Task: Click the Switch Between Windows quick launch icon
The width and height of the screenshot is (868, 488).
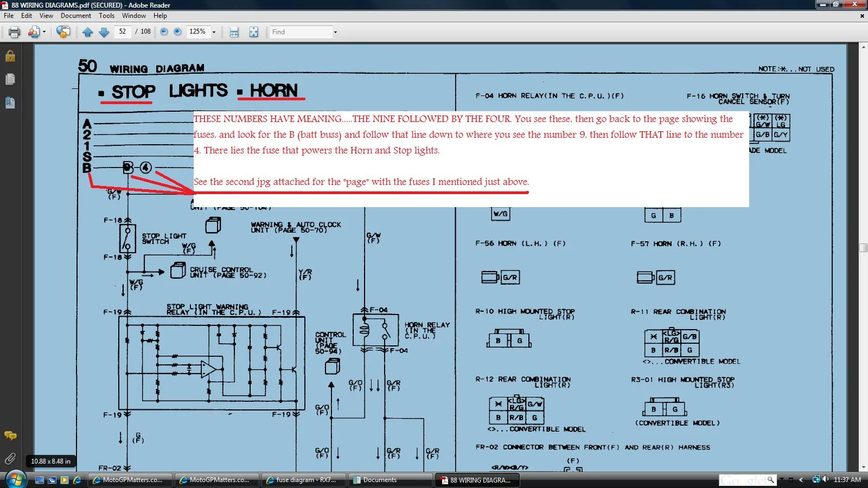Action: pos(52,480)
